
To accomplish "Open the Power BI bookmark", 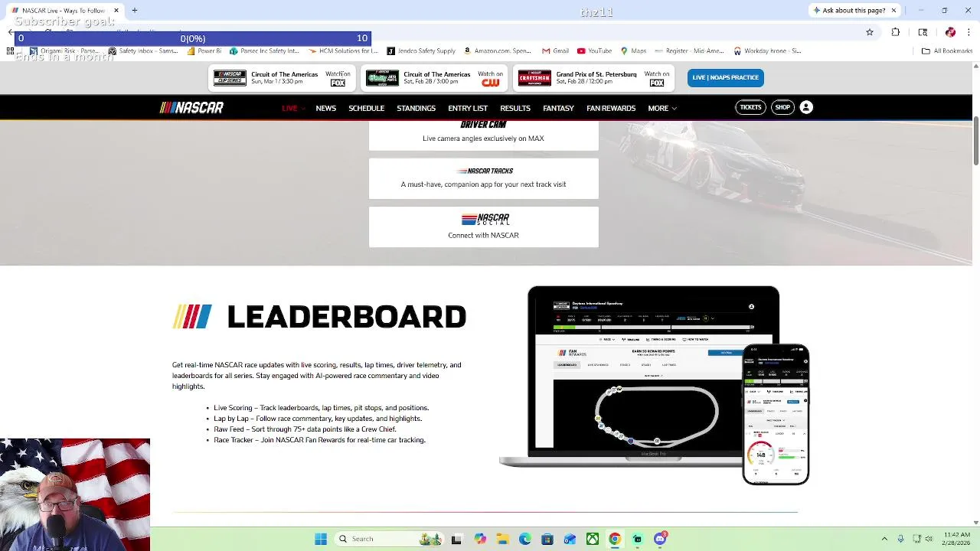I will pos(204,51).
